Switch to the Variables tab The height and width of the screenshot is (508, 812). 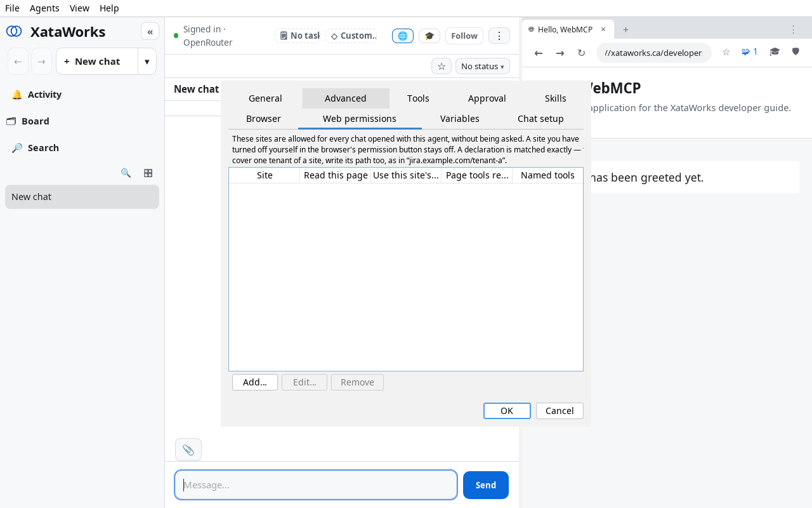[460, 119]
